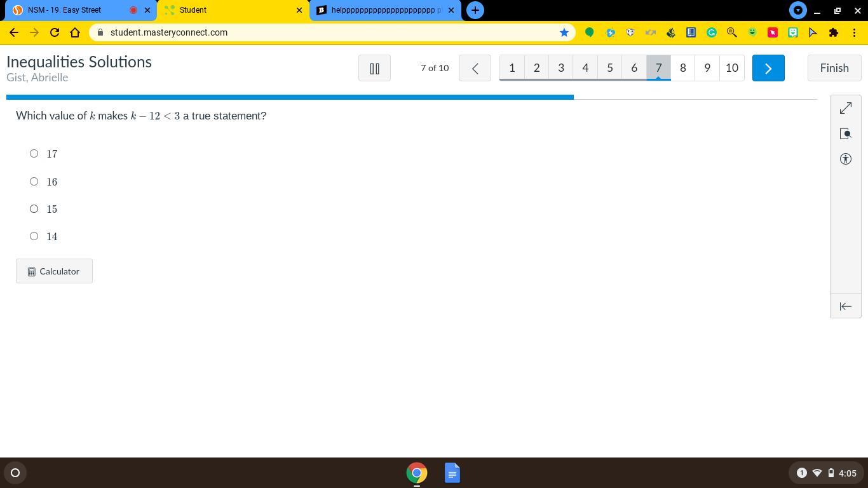Jump to question 7
This screenshot has width=868, height=488.
coord(659,68)
